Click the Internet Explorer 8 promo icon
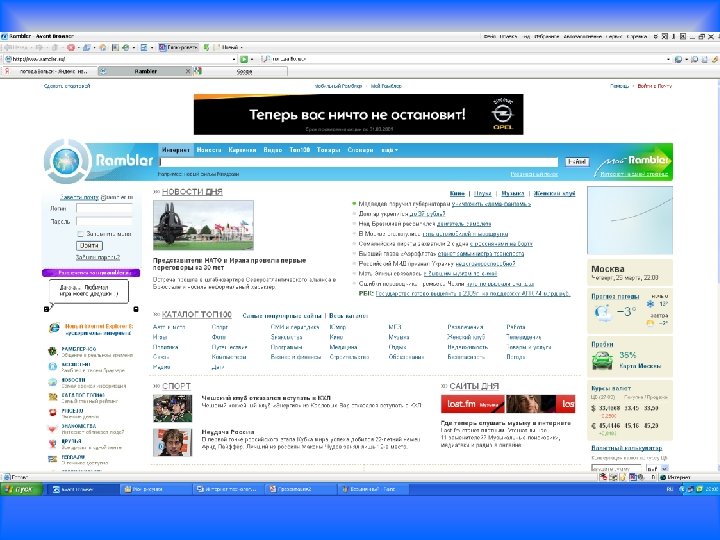The width and height of the screenshot is (720, 540). 54,328
